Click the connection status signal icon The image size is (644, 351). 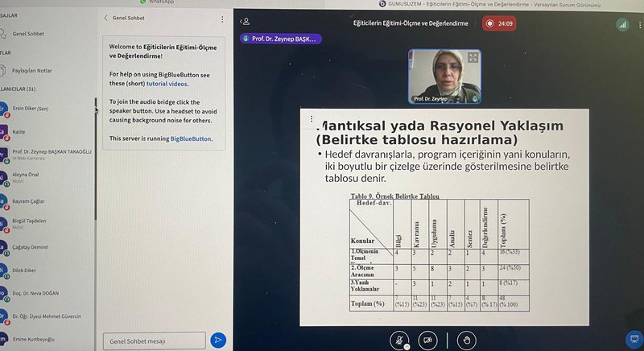click(622, 25)
